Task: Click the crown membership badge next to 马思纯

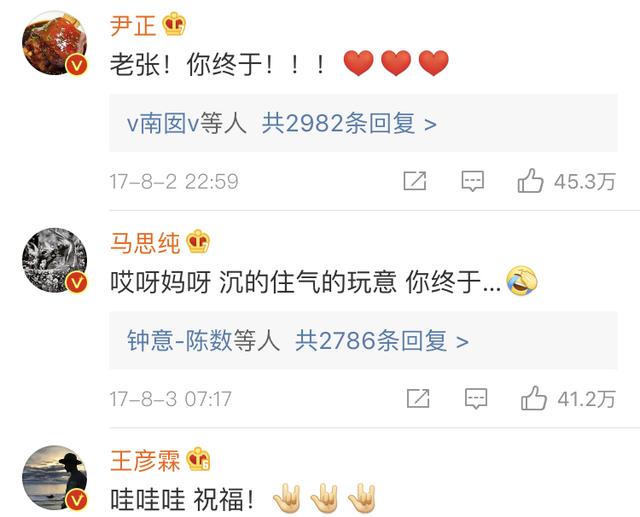Action: [x=198, y=242]
